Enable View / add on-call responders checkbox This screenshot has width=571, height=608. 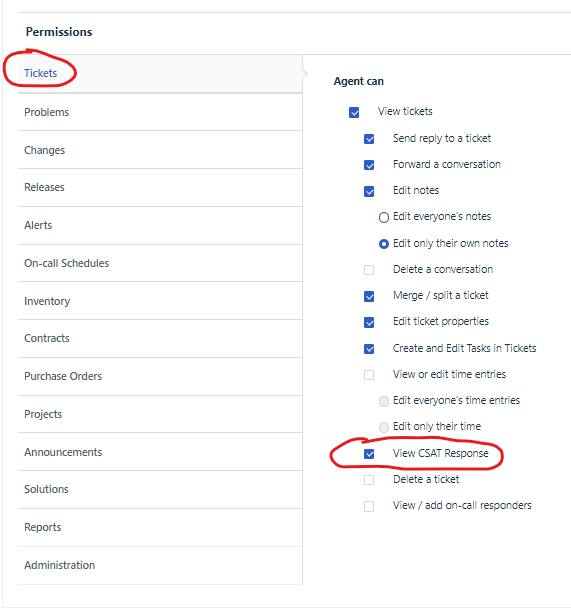click(369, 506)
